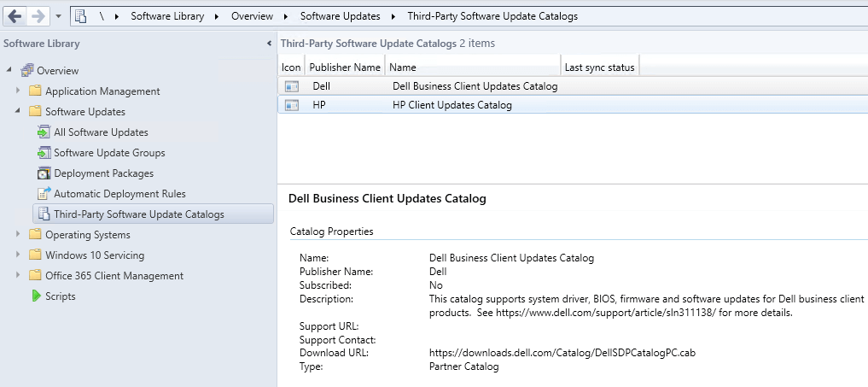Image resolution: width=868 pixels, height=387 pixels.
Task: Open breadcrumb arrow after Overview
Action: [x=286, y=16]
